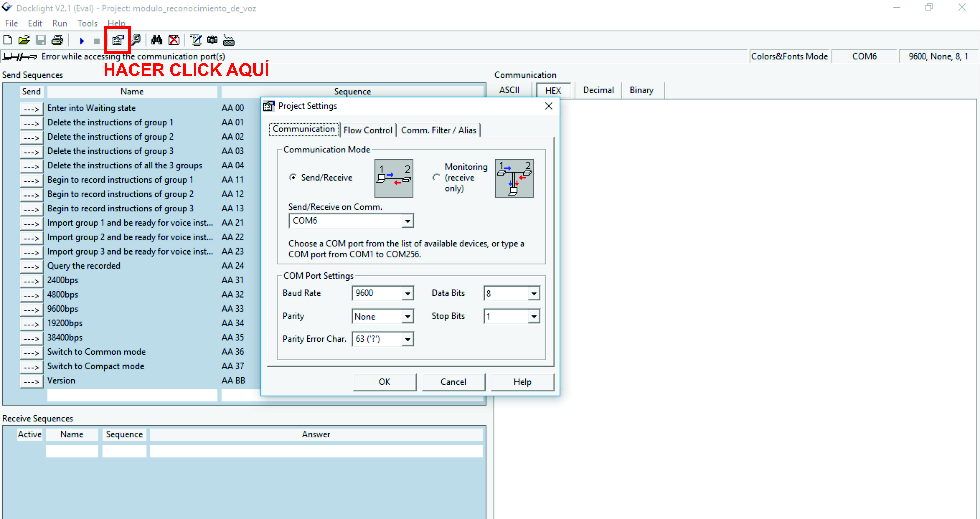The height and width of the screenshot is (519, 980).
Task: Click the Send/Receive mode diagram image
Action: pos(394,178)
